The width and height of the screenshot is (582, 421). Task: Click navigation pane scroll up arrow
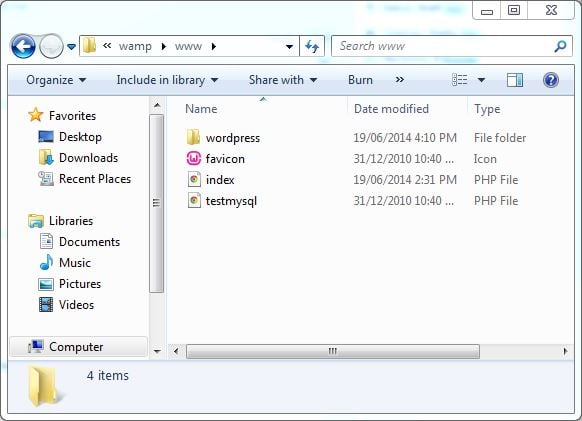tap(157, 106)
